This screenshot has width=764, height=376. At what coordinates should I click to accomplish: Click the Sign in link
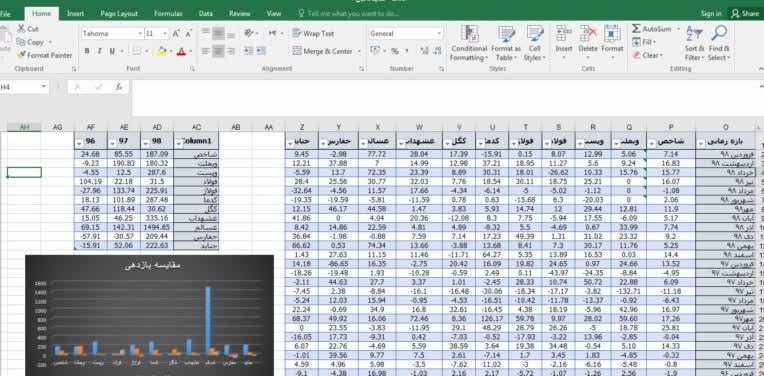(711, 14)
